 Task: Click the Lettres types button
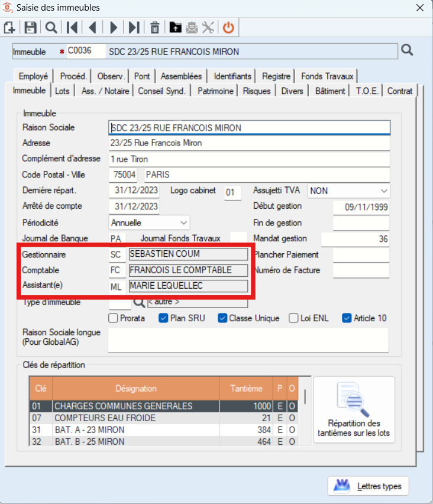coord(368,486)
